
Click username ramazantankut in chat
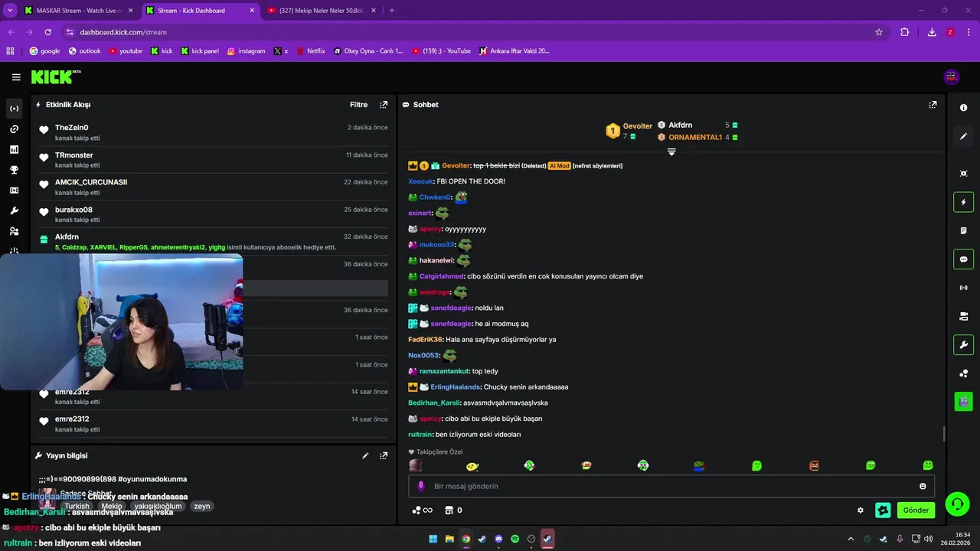[x=444, y=371]
